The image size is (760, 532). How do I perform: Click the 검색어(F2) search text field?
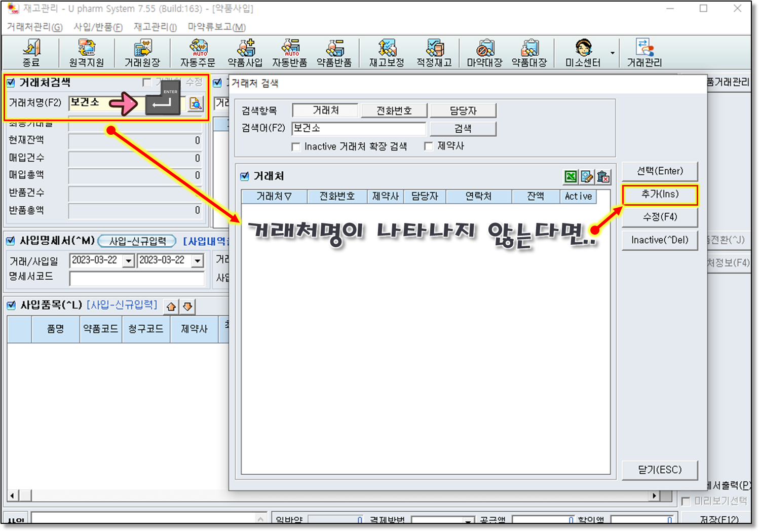click(x=359, y=129)
